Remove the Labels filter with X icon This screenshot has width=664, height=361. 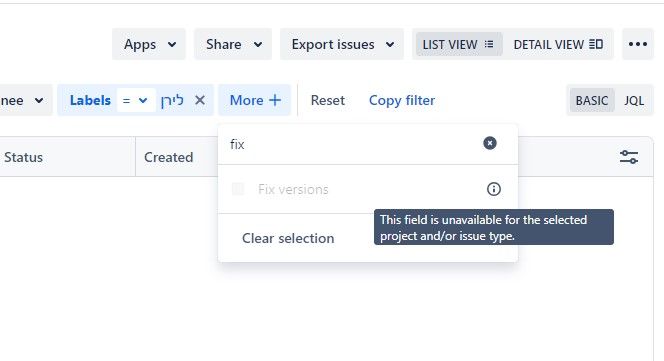click(x=200, y=100)
